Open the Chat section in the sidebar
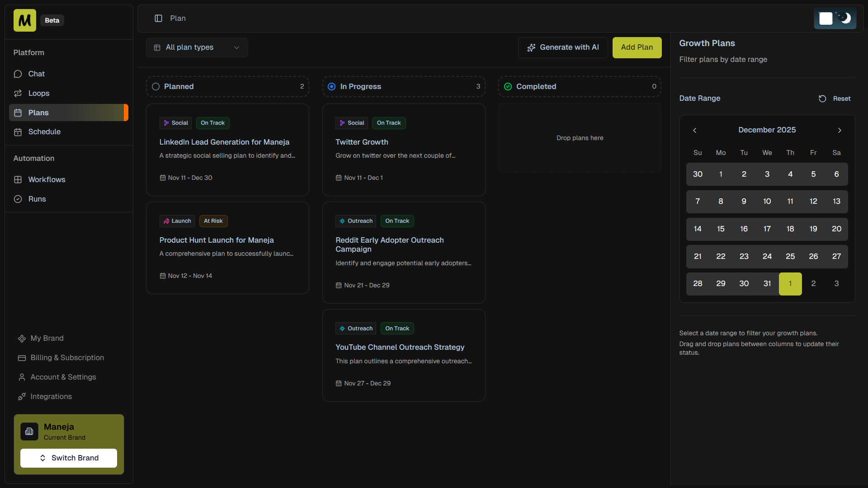 pyautogui.click(x=36, y=74)
